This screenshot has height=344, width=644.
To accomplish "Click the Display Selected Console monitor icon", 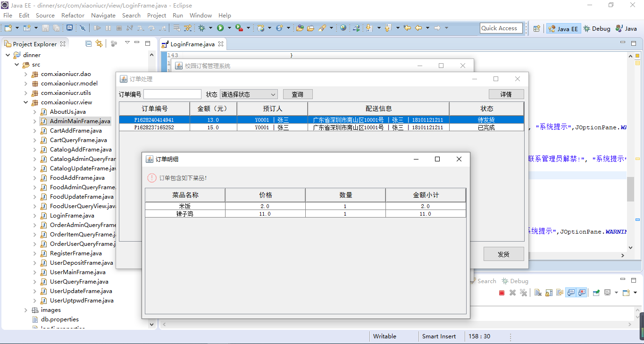I will 608,293.
